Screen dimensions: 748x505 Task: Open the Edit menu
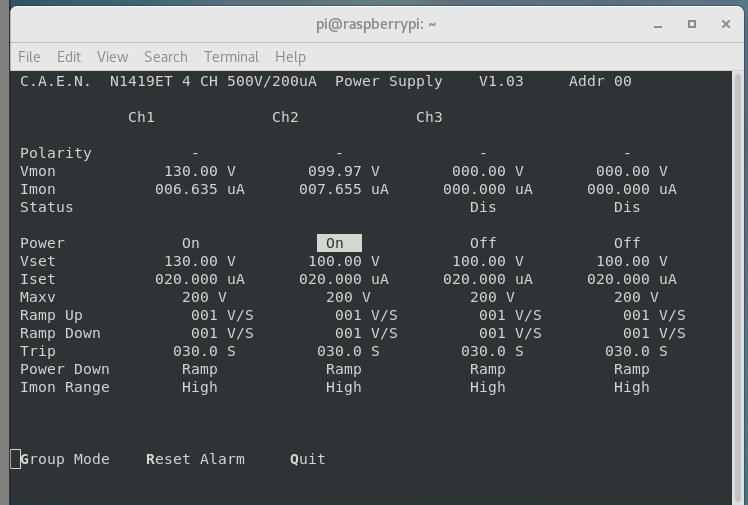[x=69, y=57]
